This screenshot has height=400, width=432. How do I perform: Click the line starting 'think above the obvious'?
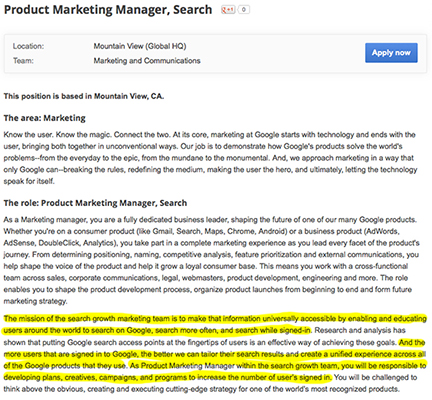pos(202,389)
